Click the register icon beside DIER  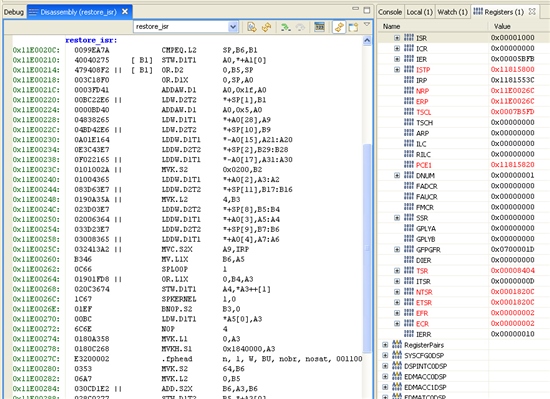tap(409, 260)
